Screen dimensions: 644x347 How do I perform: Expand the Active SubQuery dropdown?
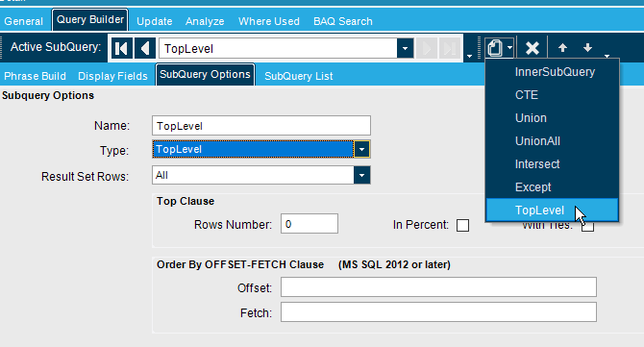tap(405, 48)
